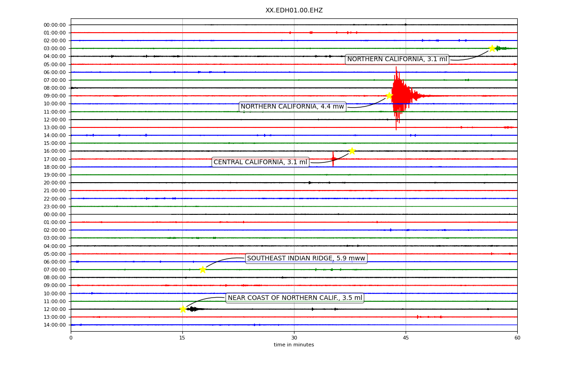Screen dimensions: 588x368
Task: Click the 14:00:00 label at the bottom
Action: pyautogui.click(x=55, y=325)
